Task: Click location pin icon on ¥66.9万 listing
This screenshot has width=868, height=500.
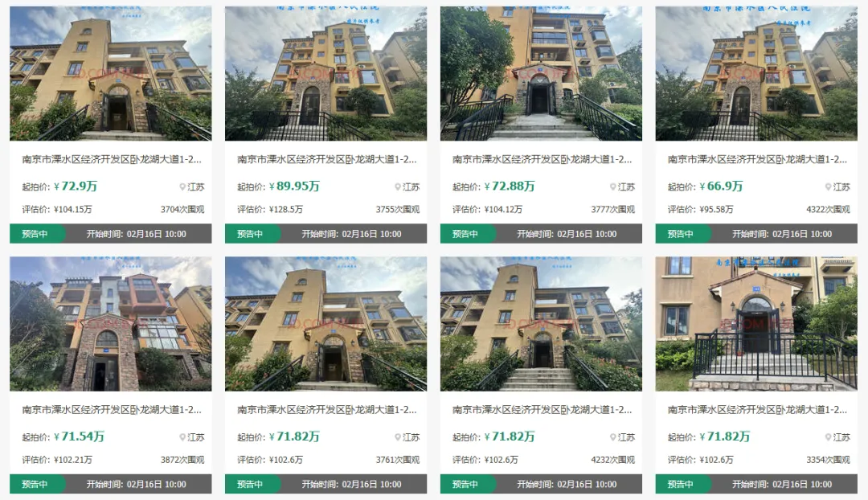Action: tap(828, 187)
